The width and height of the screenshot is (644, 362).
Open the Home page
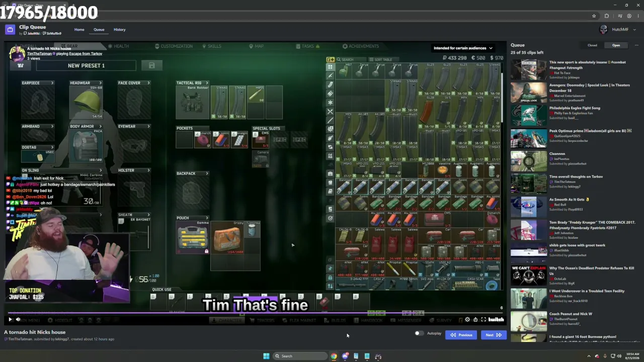(79, 30)
